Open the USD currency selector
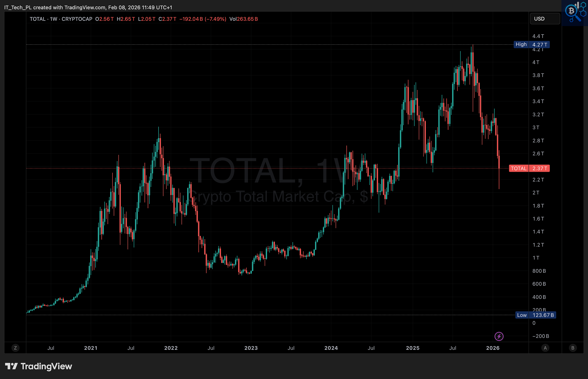The image size is (588, 379). pyautogui.click(x=545, y=19)
